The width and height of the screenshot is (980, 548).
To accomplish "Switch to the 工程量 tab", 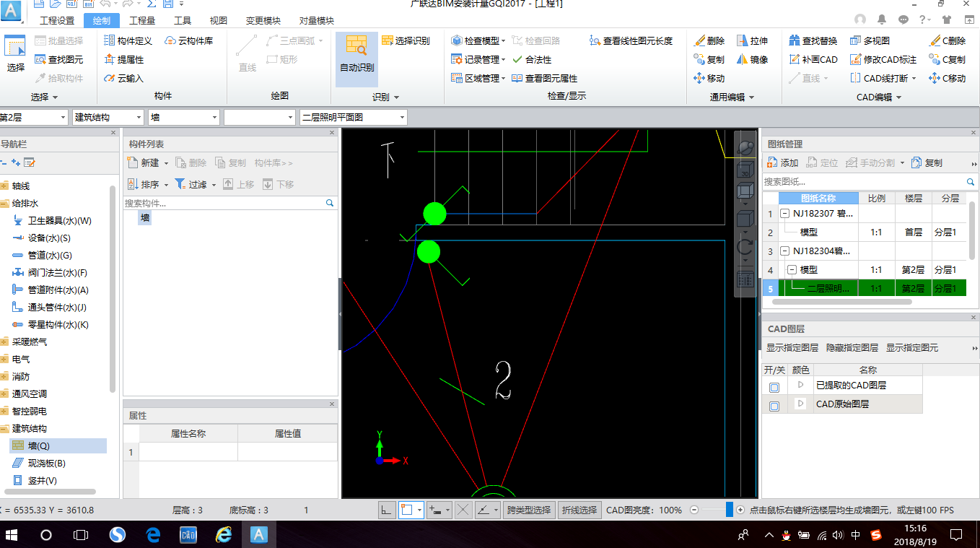I will (141, 20).
